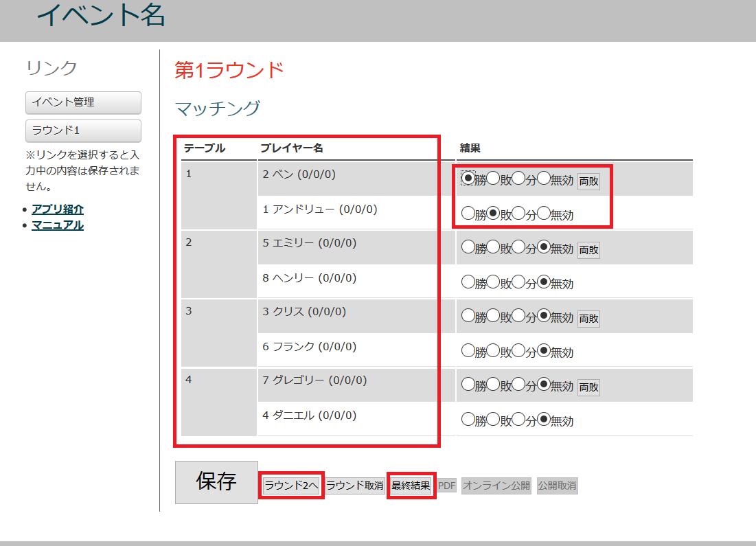Choose 勝 for グレゴリー
Viewport: 756px width, 546px height.
pyautogui.click(x=468, y=385)
